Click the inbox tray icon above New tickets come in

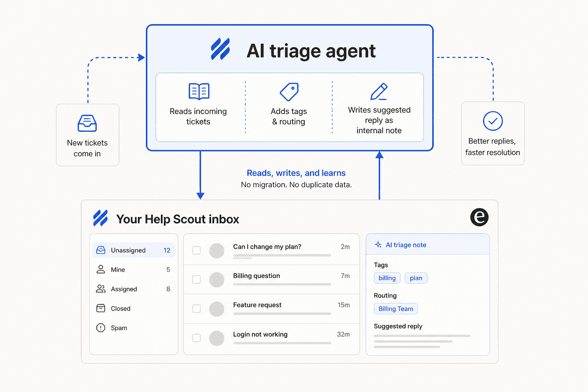click(x=87, y=123)
